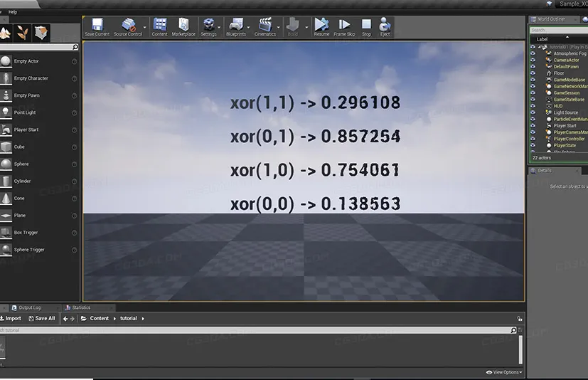Toggle visibility of GameModeBase
588x380 pixels.
(533, 80)
